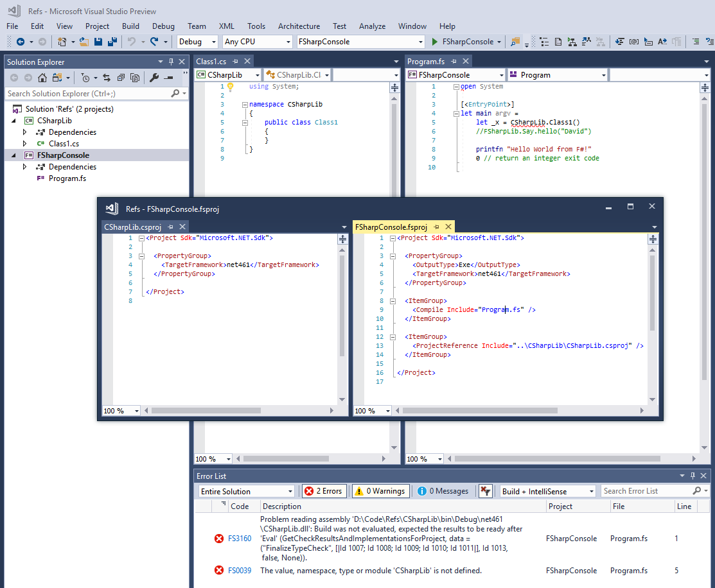The height and width of the screenshot is (588, 715).
Task: Click the Home icon in Solution Explorer
Action: [42, 78]
